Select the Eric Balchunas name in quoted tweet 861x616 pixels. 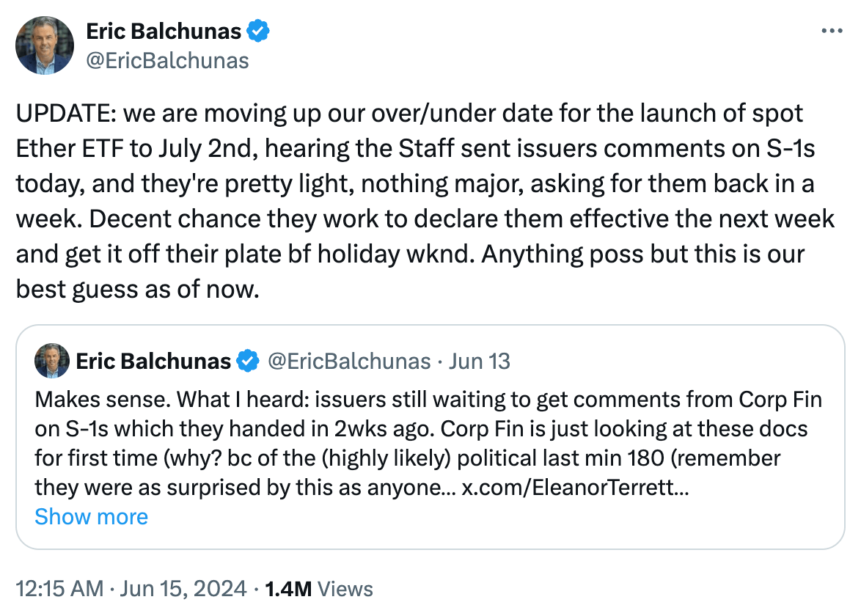click(x=153, y=362)
